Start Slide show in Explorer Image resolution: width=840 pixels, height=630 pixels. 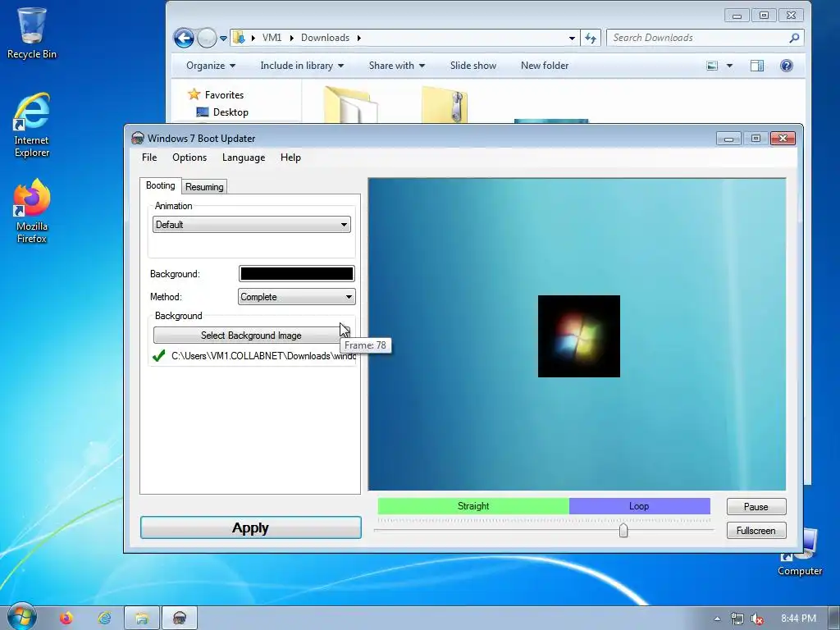(473, 66)
